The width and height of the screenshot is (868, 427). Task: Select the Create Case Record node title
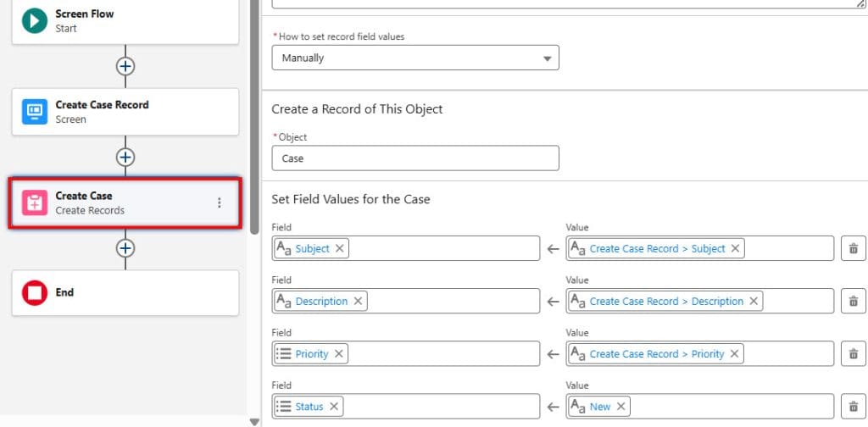tap(102, 104)
